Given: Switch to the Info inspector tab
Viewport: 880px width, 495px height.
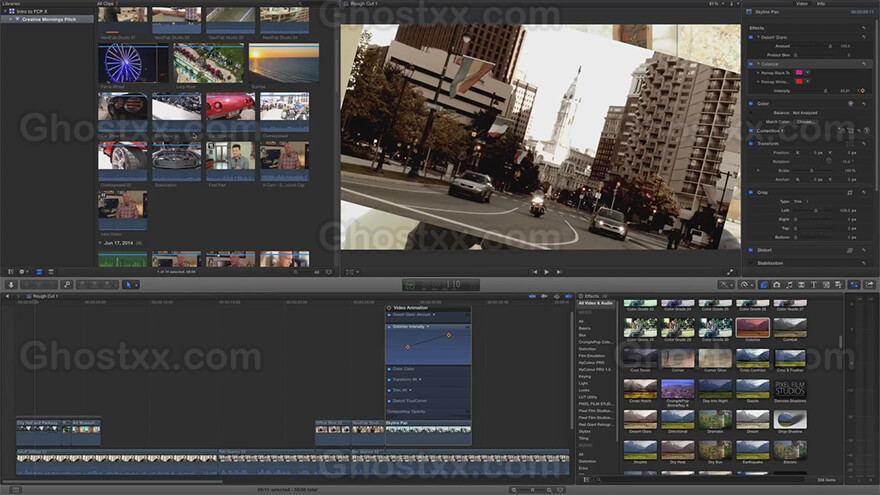Looking at the screenshot, I should [821, 3].
